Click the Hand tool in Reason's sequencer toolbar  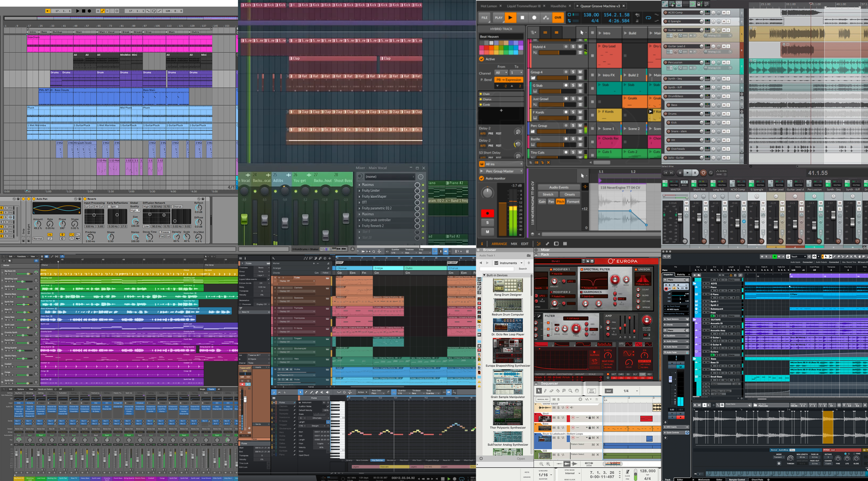pos(577,391)
